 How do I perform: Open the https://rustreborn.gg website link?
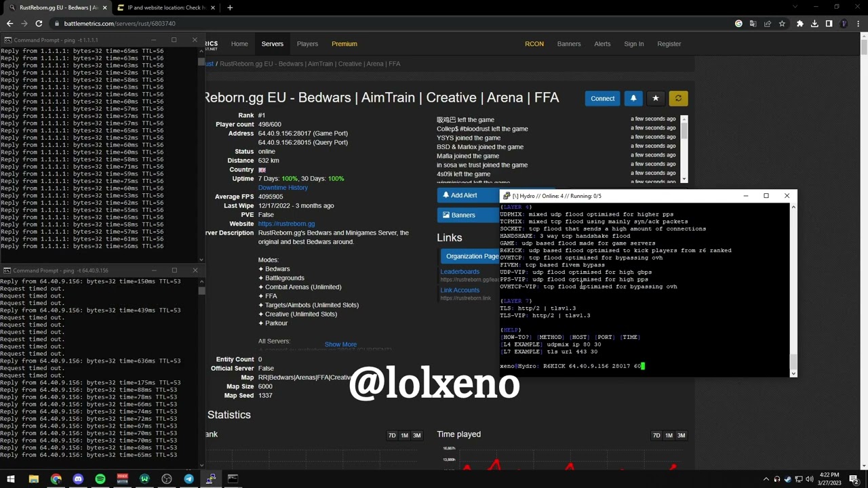click(286, 224)
